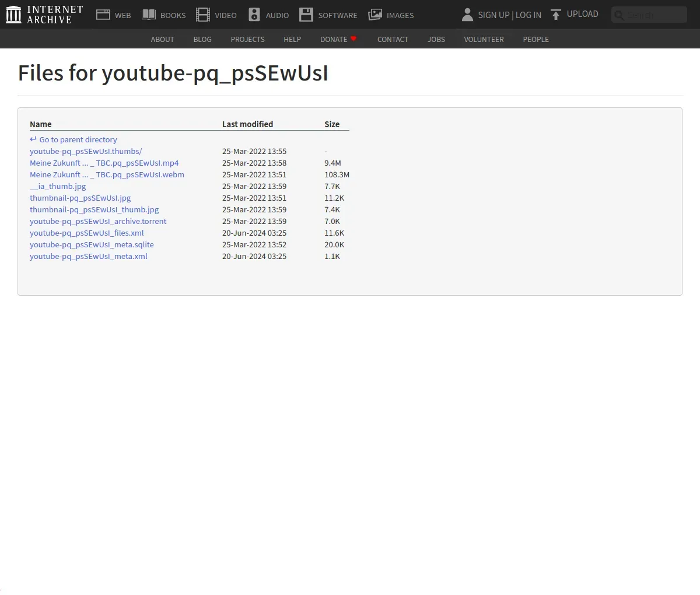Open youtube-pq_psSEwUsI.thumbs/ folder
Viewport: 700px width, 595px height.
(86, 151)
